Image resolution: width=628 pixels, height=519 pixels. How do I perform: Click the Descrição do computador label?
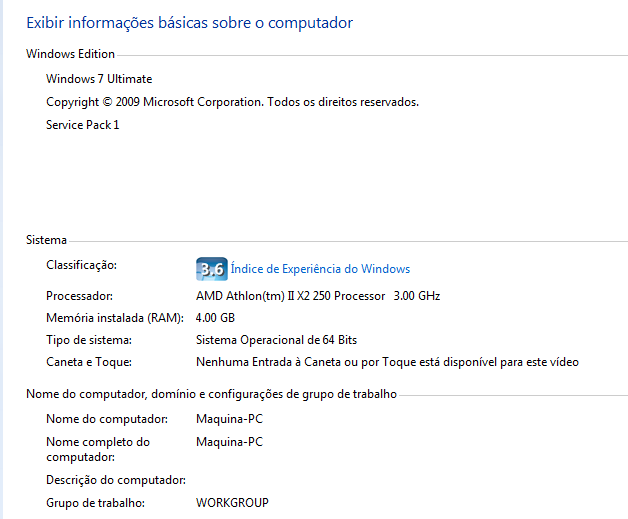(x=116, y=480)
